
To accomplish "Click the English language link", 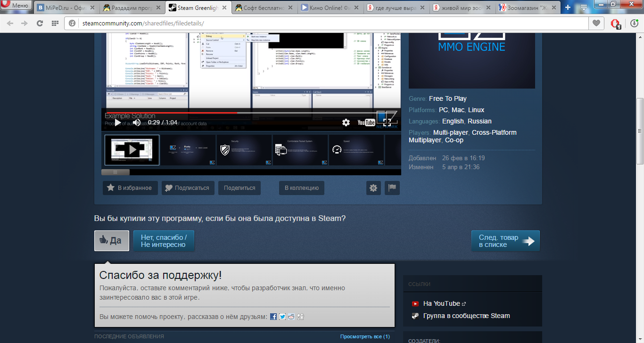I will [x=453, y=121].
